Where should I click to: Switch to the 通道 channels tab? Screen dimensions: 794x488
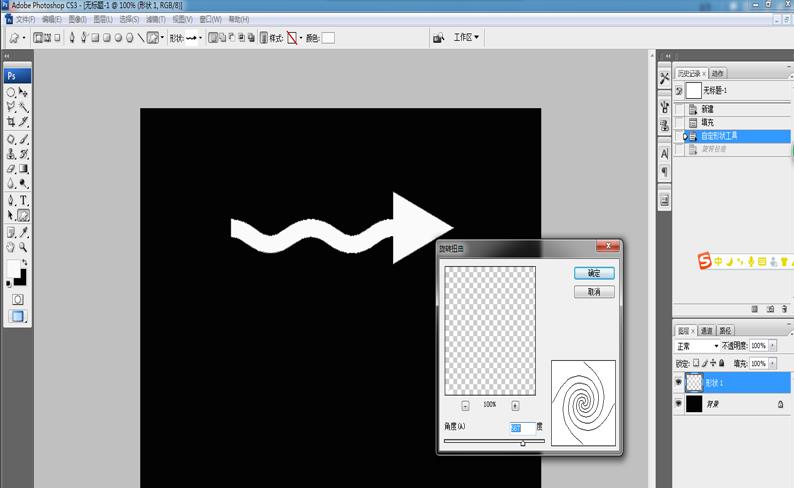706,331
